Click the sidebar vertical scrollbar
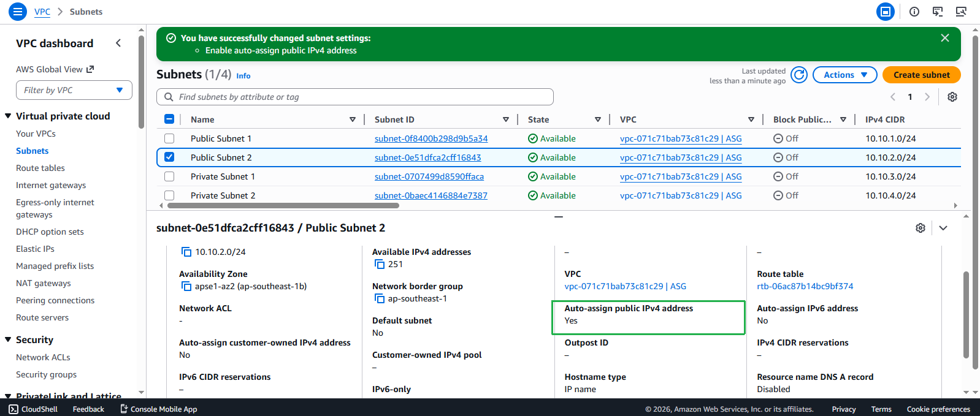Image resolution: width=980 pixels, height=416 pixels. click(x=142, y=81)
